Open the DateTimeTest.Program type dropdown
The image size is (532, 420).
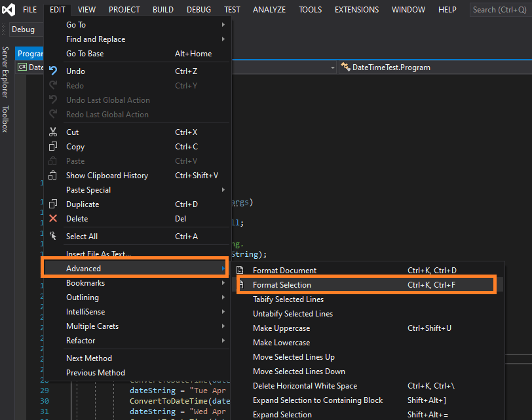(x=435, y=67)
